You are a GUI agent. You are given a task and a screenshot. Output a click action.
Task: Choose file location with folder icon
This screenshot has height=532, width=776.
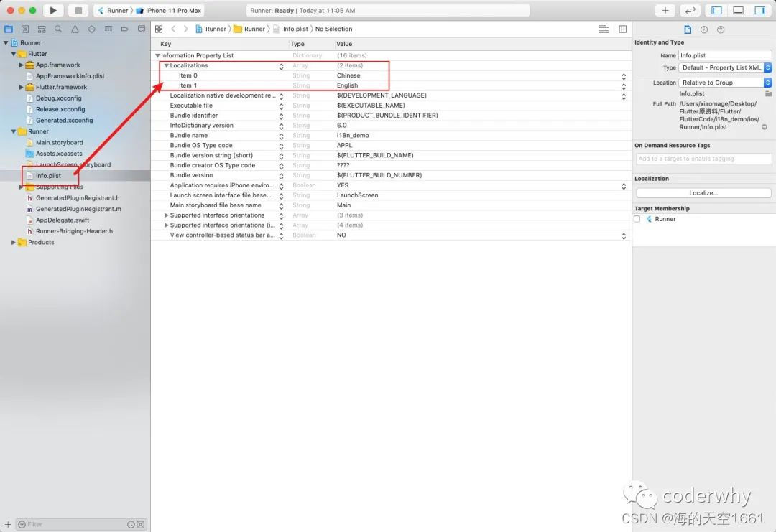click(x=768, y=93)
